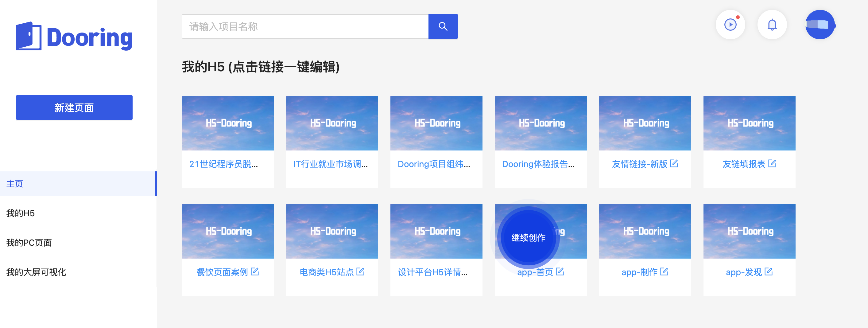Click edit icon next to 友情链接-新版

click(674, 163)
